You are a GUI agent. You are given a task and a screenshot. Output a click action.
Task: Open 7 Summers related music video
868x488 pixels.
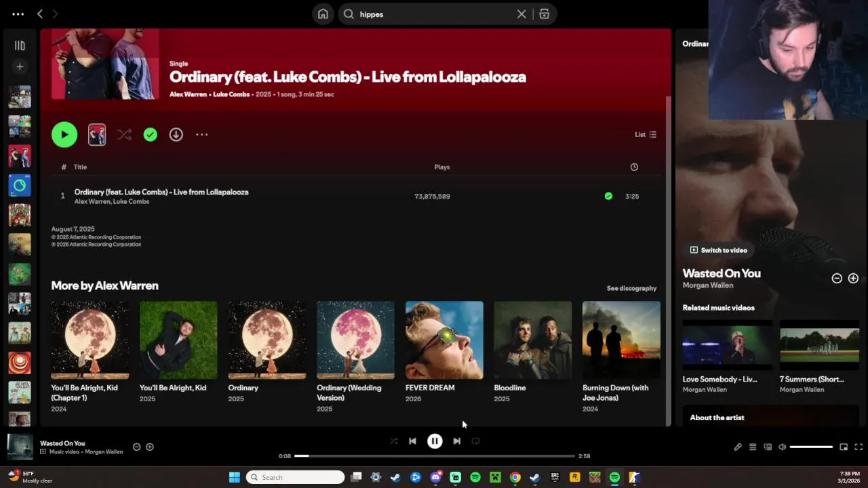coord(819,357)
